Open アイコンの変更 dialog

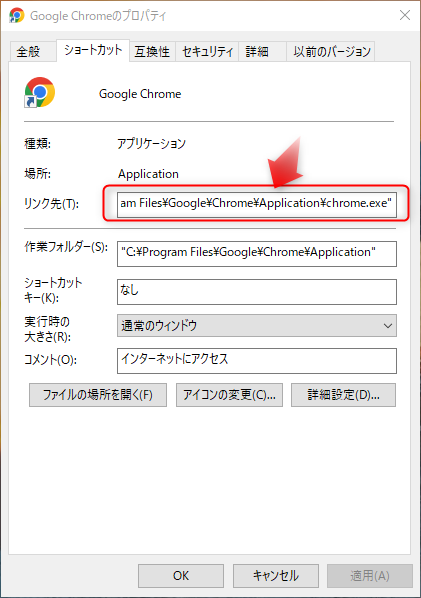click(x=229, y=395)
